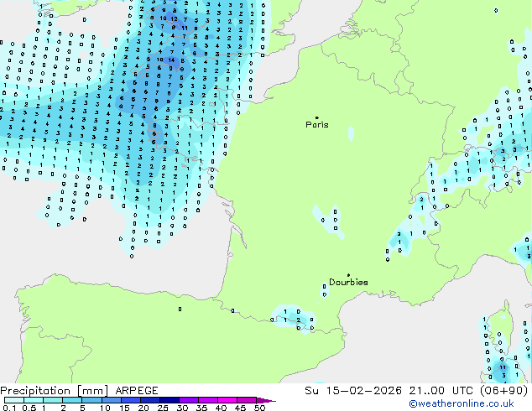Click the '(06+90)' forecast run text

(x=503, y=391)
